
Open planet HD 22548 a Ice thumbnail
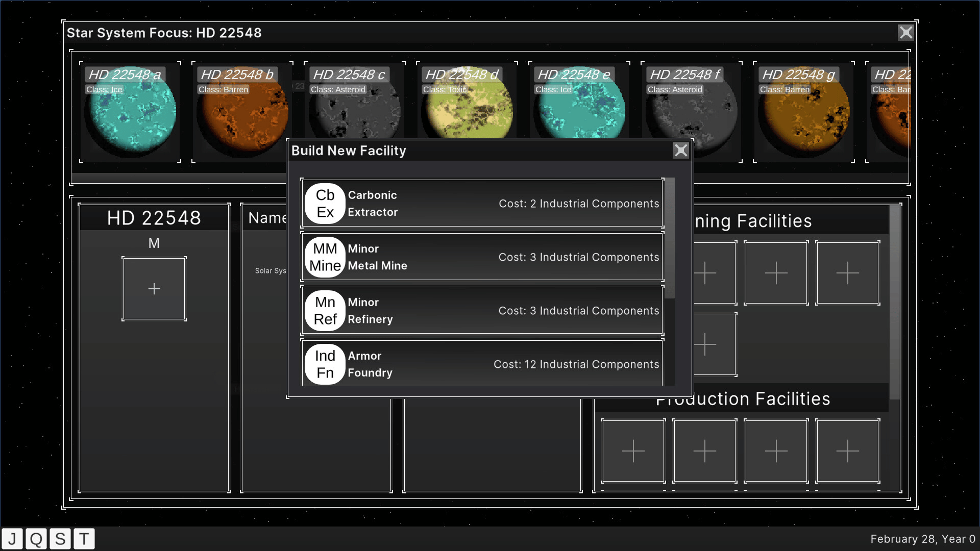coord(130,112)
